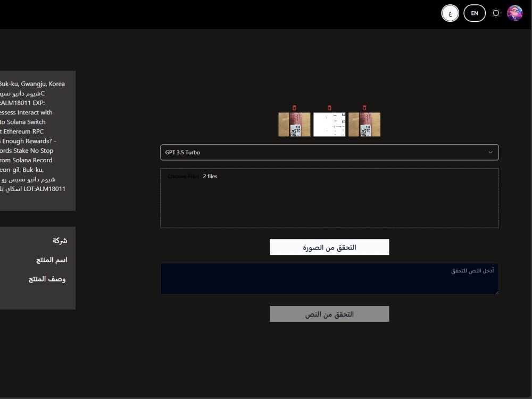Click the Arabic language circle icon
Viewport: 532px width, 399px height.
(450, 12)
